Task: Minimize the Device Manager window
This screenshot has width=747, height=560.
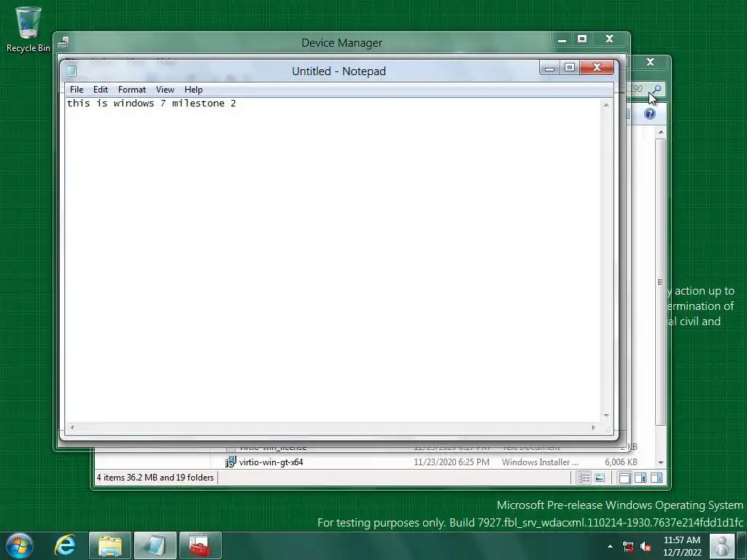Action: tap(562, 39)
